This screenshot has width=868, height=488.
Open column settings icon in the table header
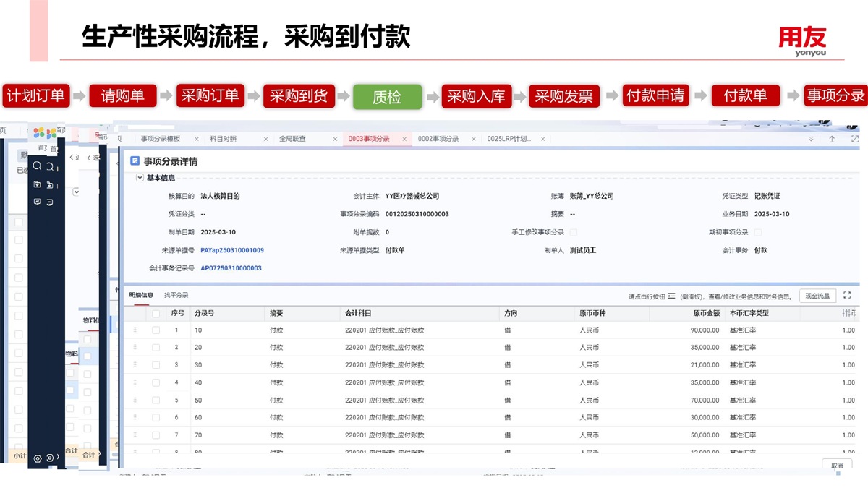pyautogui.click(x=847, y=313)
